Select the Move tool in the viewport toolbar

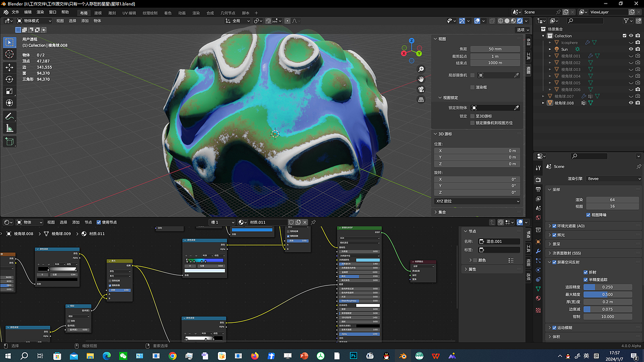point(10,67)
